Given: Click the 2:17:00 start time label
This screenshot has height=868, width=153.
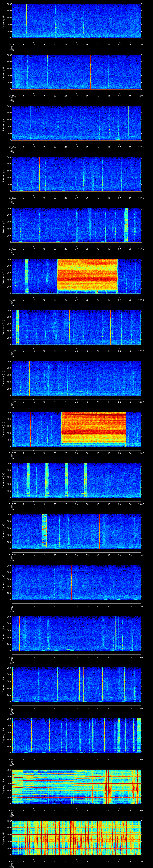Looking at the screenshot, I should [x=12, y=402].
